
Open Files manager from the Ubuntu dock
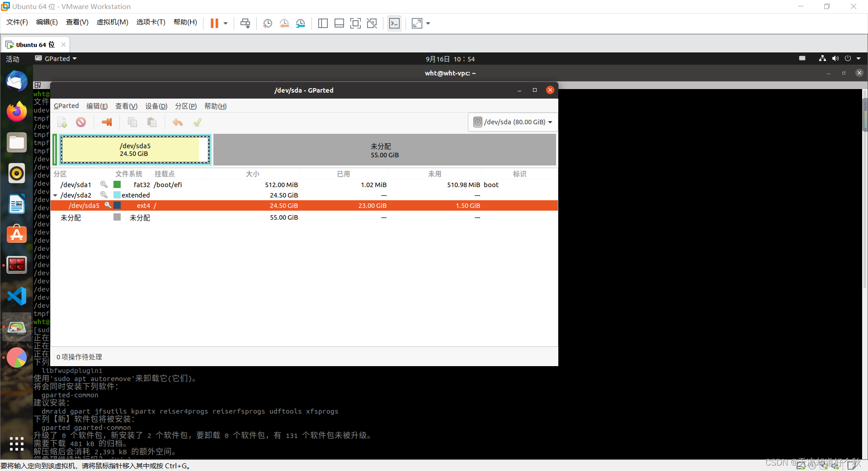pyautogui.click(x=17, y=142)
